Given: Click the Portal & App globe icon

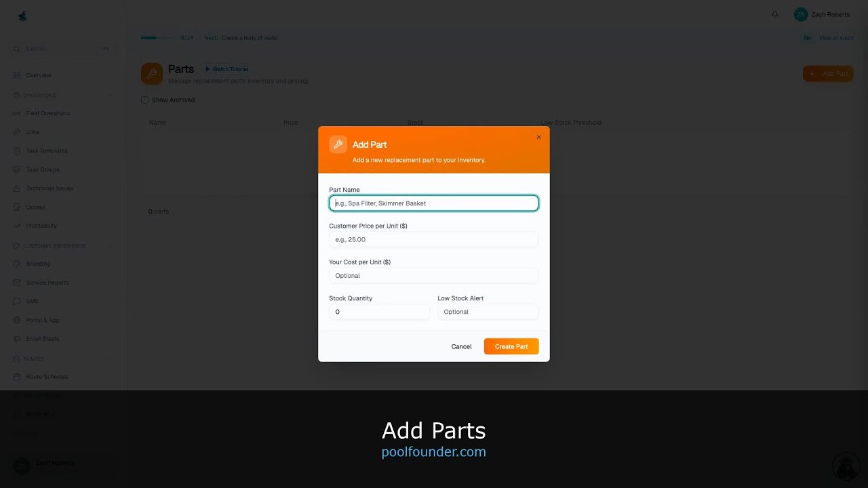Looking at the screenshot, I should [17, 320].
